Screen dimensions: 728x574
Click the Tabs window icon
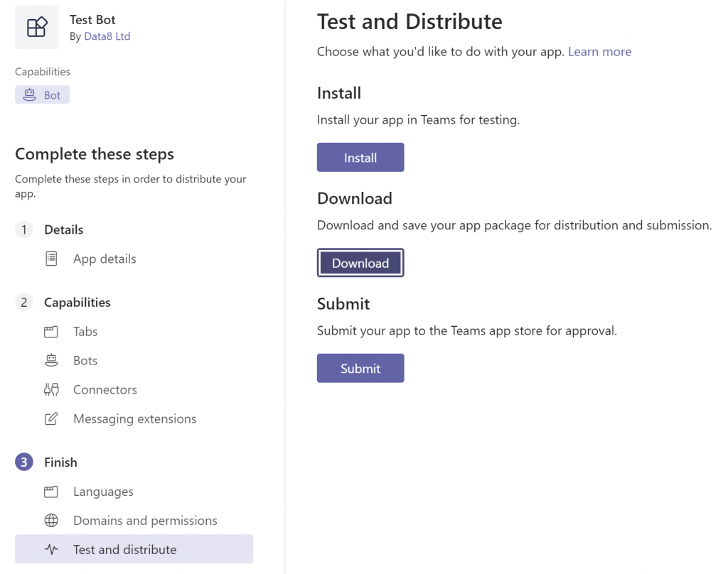51,332
